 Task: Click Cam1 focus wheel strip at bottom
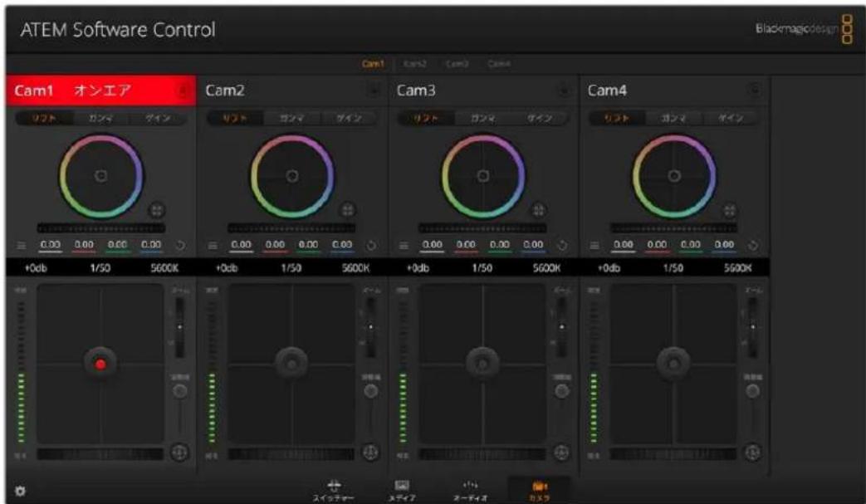(x=100, y=454)
